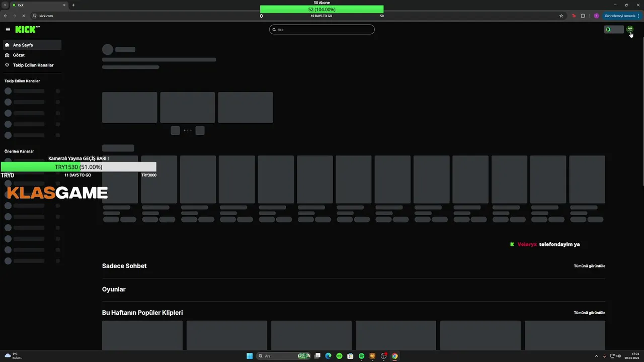The image size is (644, 362).
Task: Open the Kick logo home link
Action: coord(27,30)
